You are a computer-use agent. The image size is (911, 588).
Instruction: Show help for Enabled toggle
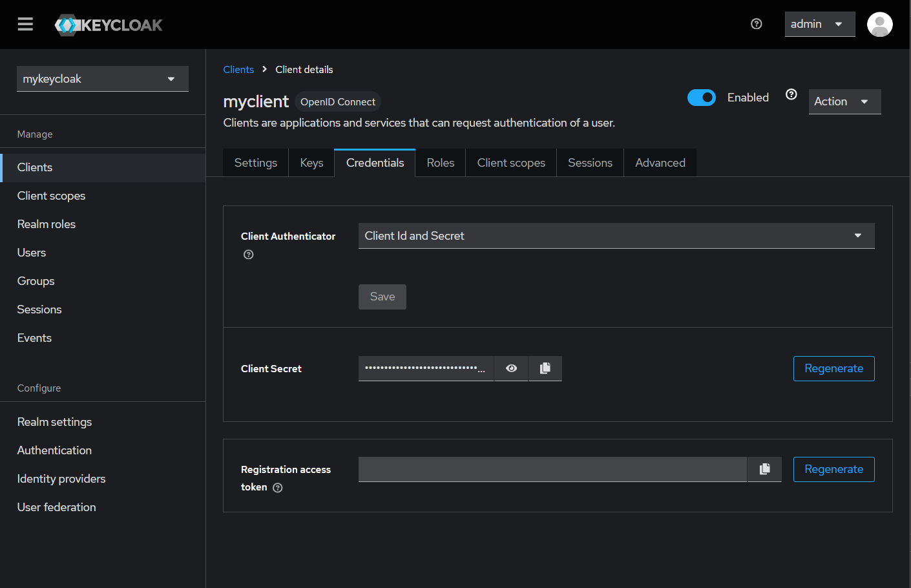[x=791, y=94]
